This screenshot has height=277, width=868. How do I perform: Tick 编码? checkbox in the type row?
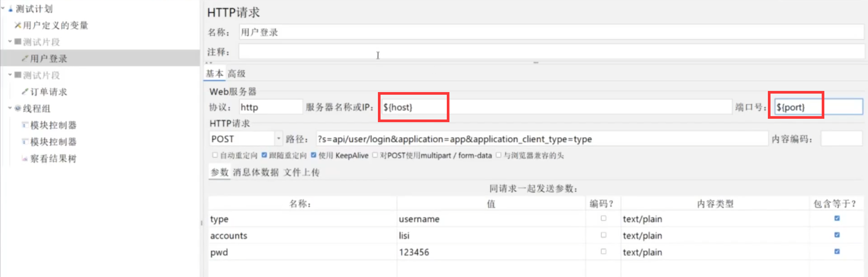[603, 218]
